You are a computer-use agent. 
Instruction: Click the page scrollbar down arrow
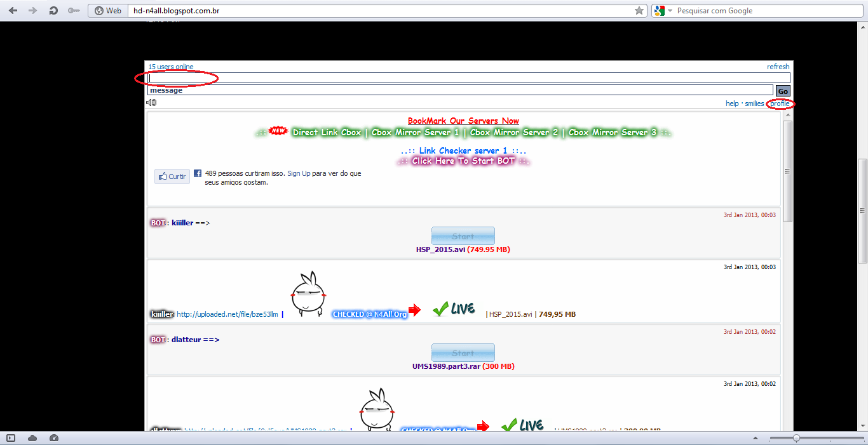click(x=863, y=426)
